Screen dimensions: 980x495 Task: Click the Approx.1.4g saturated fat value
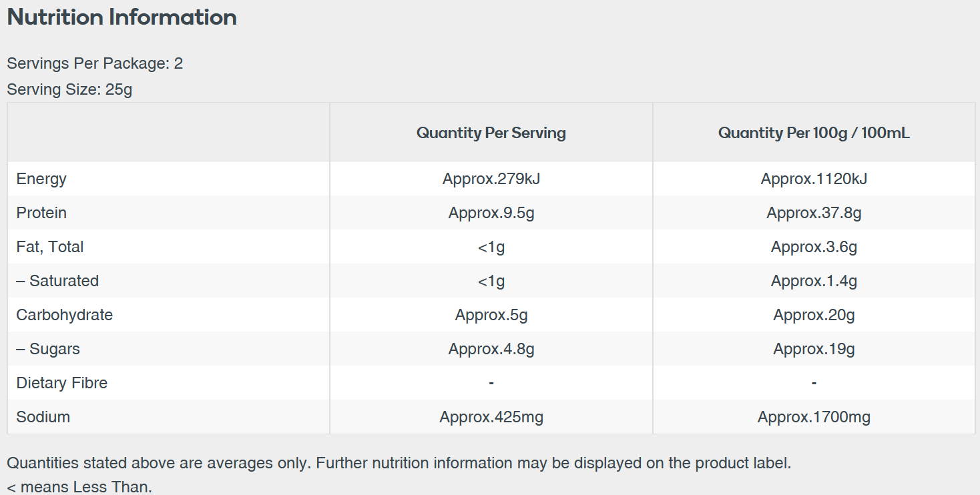click(814, 281)
